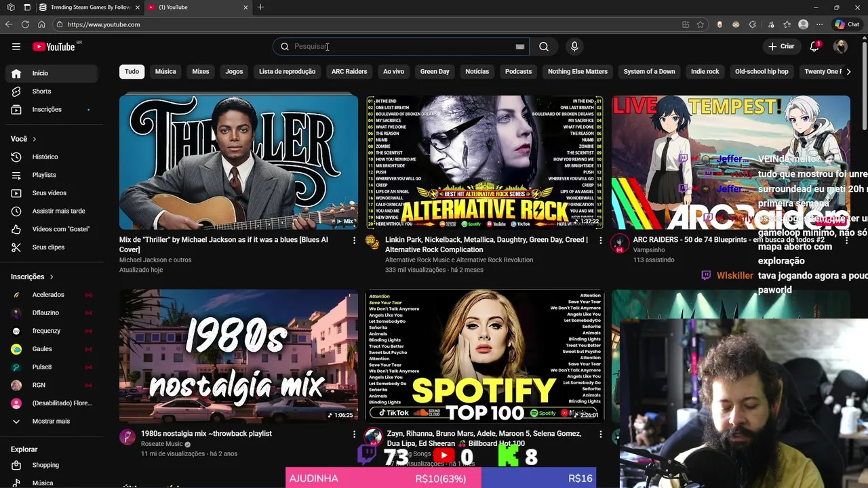Viewport: 868px width, 488px height.
Task: Open the Criar button
Action: pos(781,46)
